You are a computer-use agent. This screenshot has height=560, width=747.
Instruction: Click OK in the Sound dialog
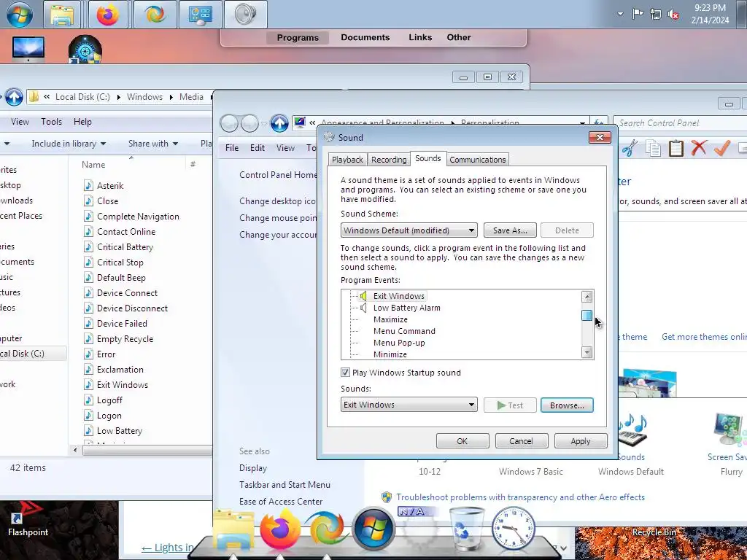tap(462, 441)
